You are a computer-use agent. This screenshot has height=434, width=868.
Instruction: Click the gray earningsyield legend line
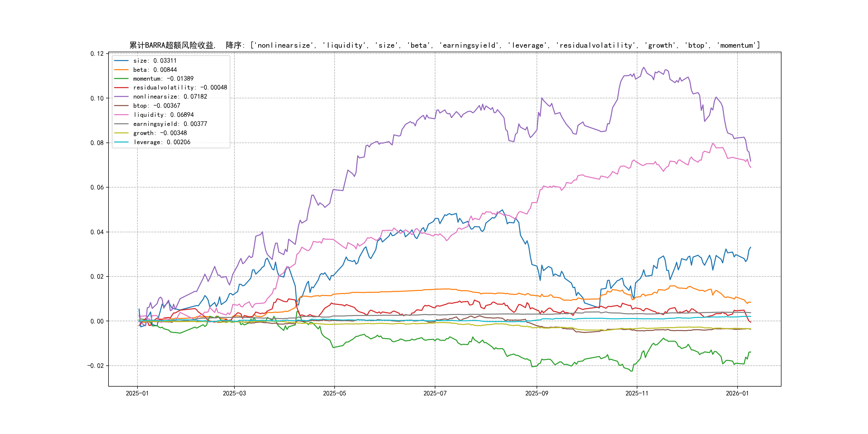[121, 124]
